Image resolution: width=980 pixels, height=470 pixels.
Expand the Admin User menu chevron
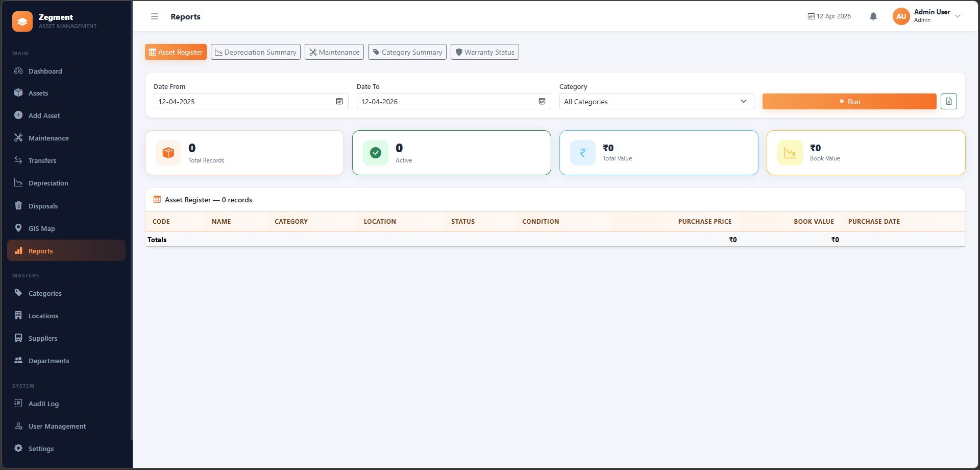click(958, 16)
